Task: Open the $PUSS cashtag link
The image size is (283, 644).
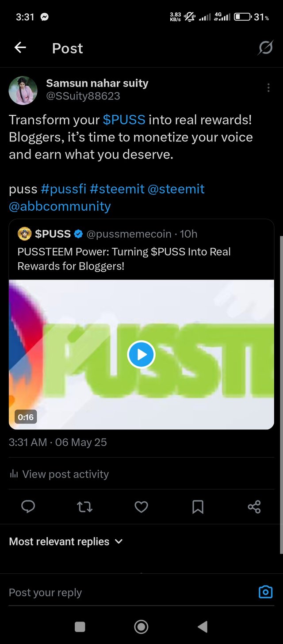Action: click(124, 120)
